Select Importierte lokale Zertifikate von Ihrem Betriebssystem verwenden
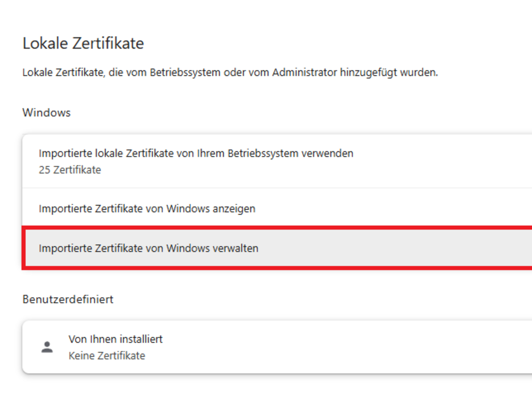This screenshot has width=532, height=399. coord(196,153)
